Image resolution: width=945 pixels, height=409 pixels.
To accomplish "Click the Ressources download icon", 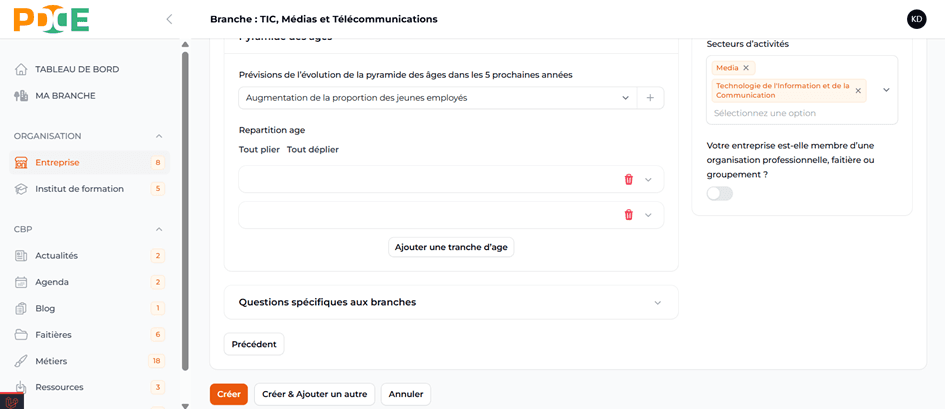I will [21, 387].
